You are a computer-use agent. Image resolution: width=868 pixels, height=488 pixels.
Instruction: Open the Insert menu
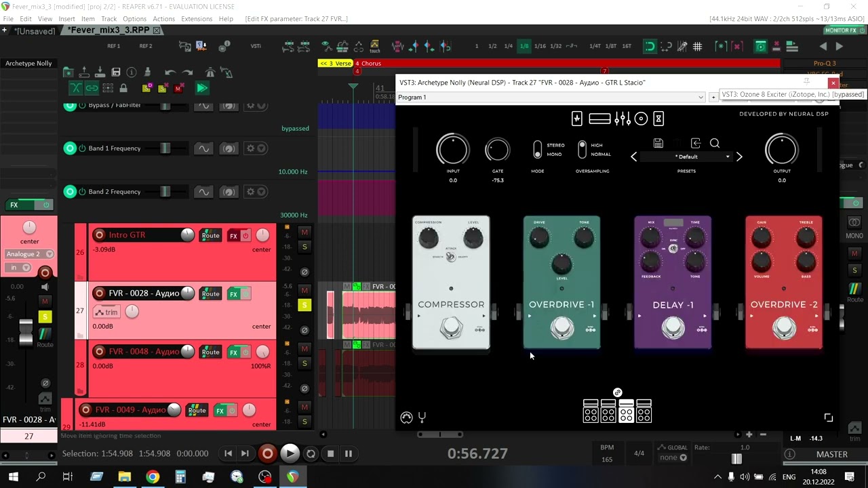click(66, 19)
